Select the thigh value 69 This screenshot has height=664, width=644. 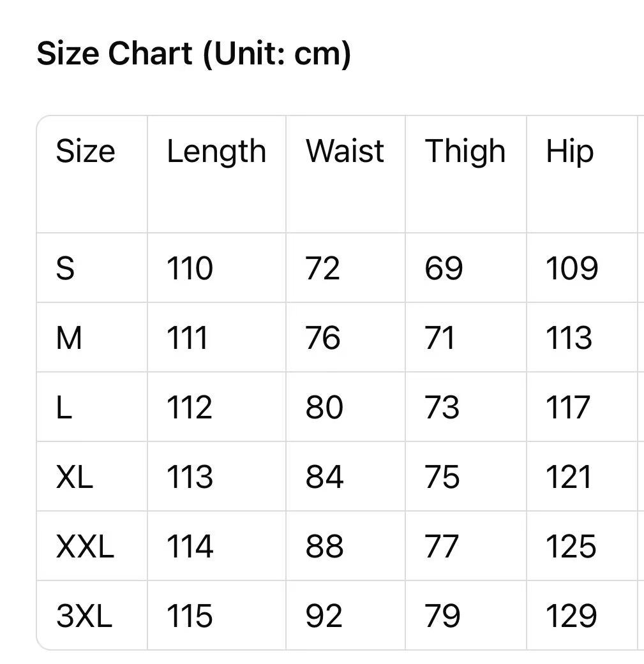coord(444,269)
